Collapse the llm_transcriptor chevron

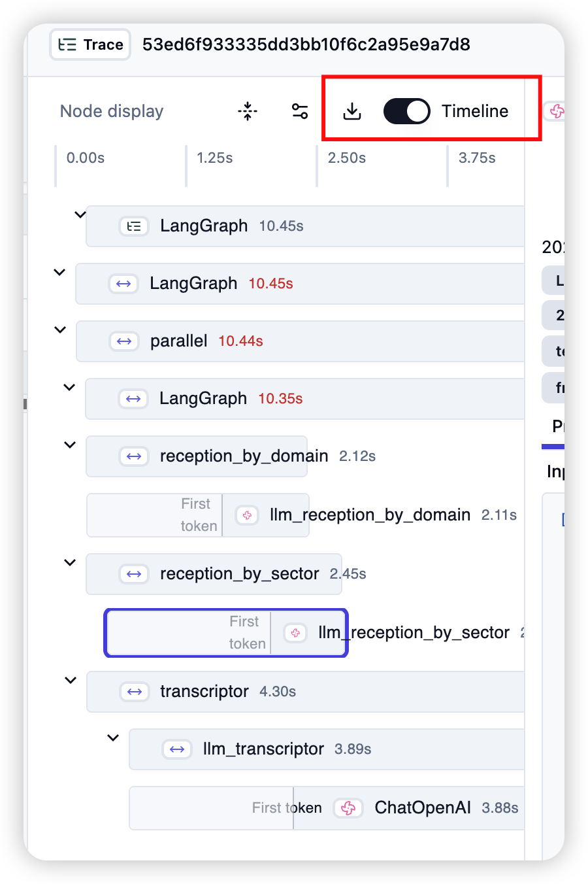[x=113, y=738]
